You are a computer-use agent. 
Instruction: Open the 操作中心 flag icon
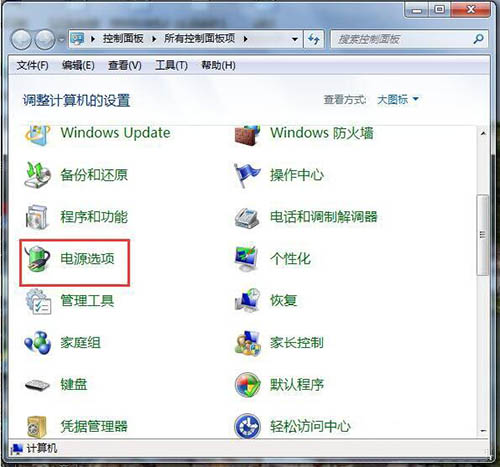click(x=246, y=175)
